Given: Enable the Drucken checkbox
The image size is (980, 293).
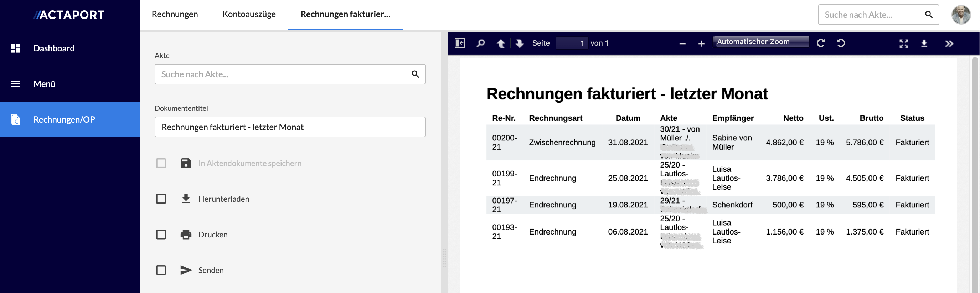Looking at the screenshot, I should coord(161,235).
